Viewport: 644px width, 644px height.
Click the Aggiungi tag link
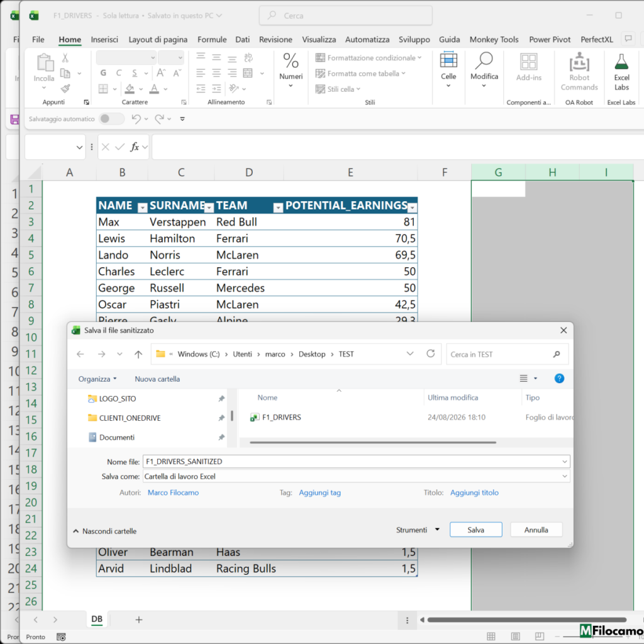click(319, 492)
